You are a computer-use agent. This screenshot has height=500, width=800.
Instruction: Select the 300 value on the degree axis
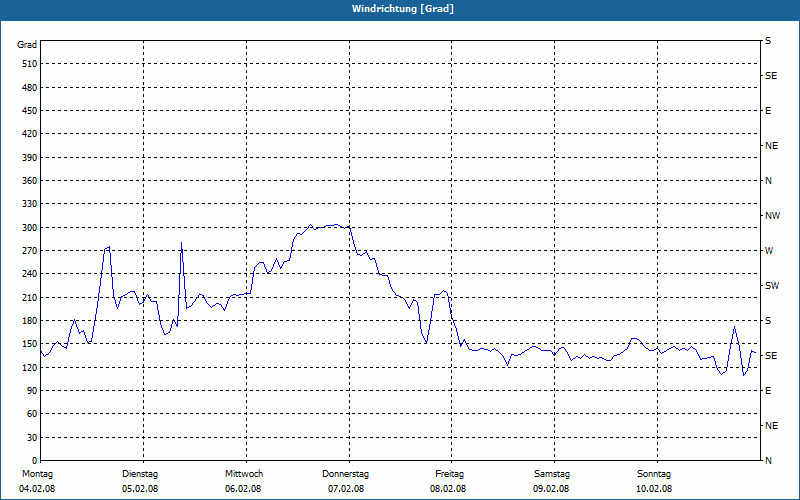(x=30, y=227)
